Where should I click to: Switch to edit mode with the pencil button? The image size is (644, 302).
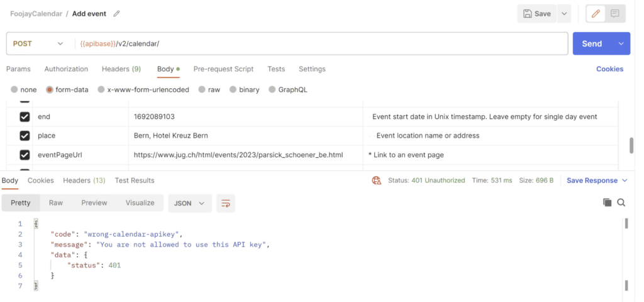596,14
